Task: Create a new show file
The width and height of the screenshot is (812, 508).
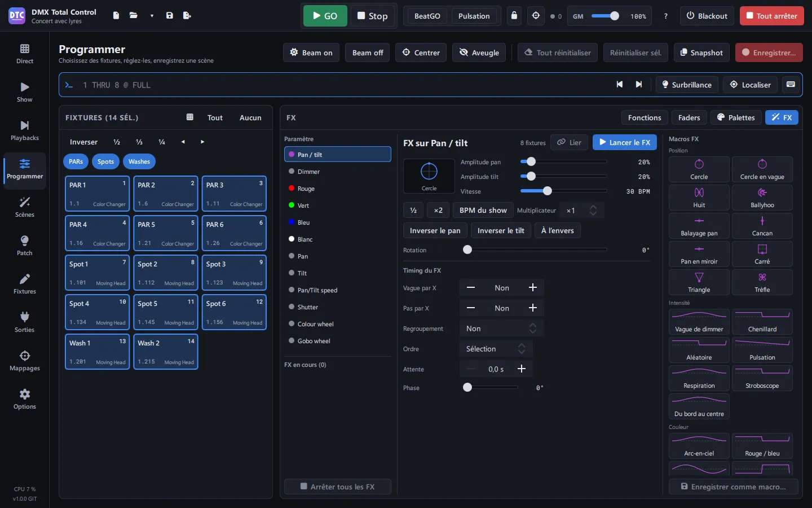Action: tap(116, 16)
